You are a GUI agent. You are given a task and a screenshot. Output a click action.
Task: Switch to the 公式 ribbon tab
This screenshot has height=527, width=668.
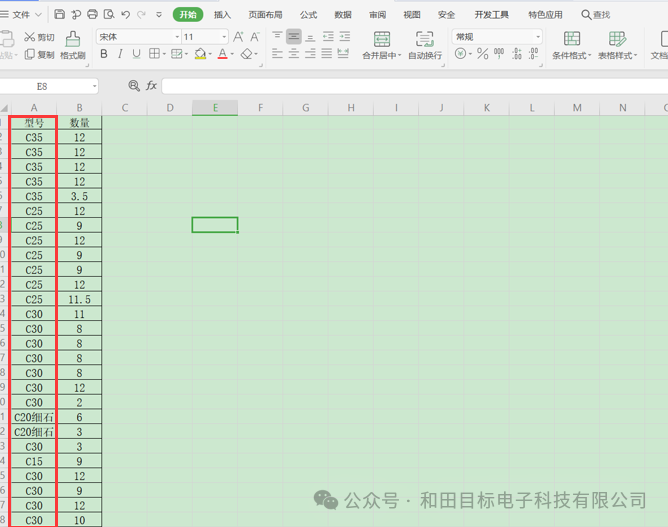308,15
